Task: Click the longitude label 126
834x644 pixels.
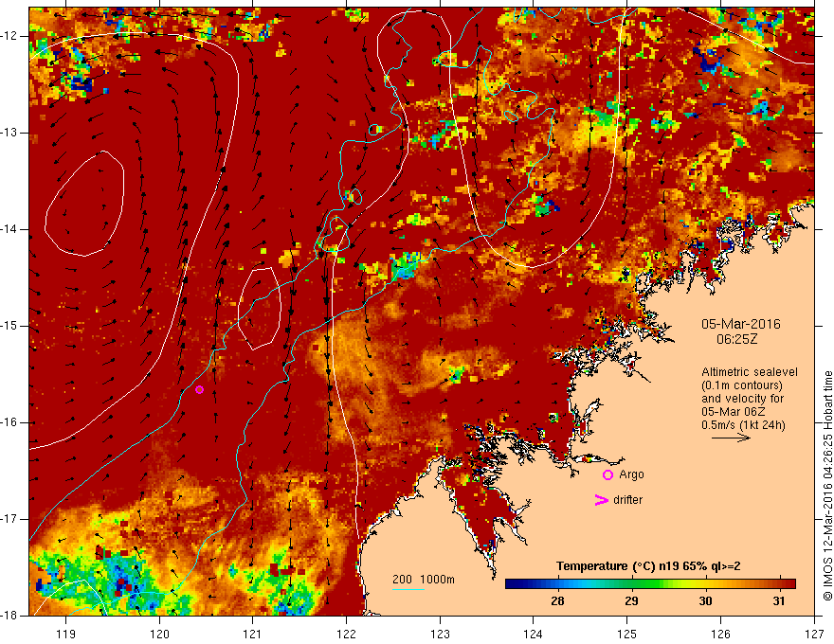Action: [x=720, y=634]
